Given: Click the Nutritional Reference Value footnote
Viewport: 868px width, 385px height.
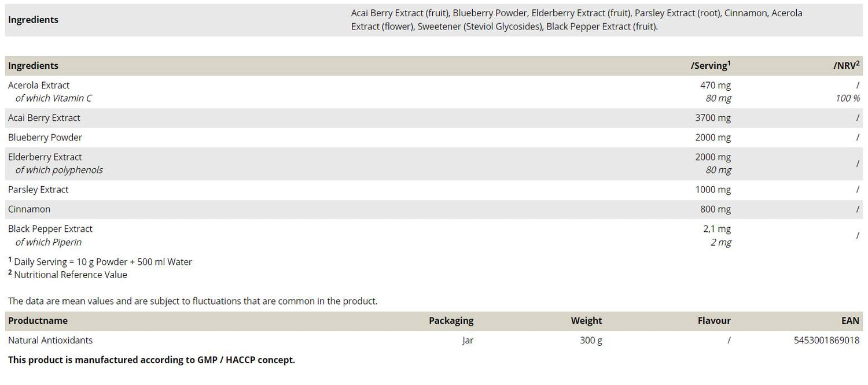Looking at the screenshot, I should coord(71,275).
